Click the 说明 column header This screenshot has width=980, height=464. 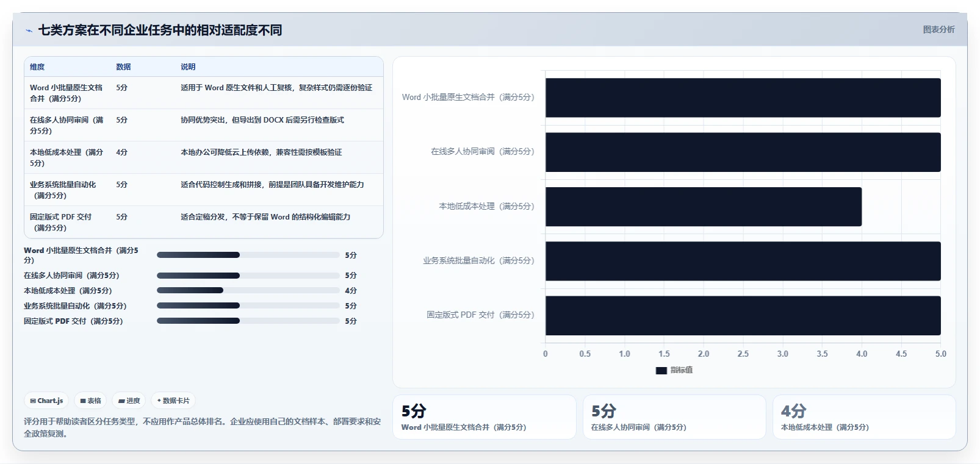click(x=188, y=67)
